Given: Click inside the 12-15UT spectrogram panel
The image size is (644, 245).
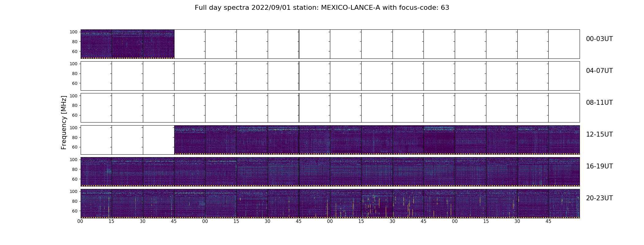Looking at the screenshot, I should click(x=377, y=140).
